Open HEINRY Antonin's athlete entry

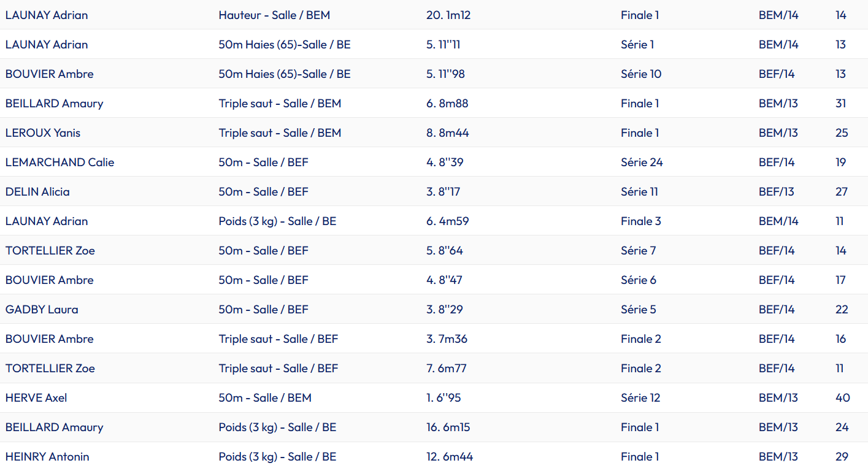coord(47,457)
